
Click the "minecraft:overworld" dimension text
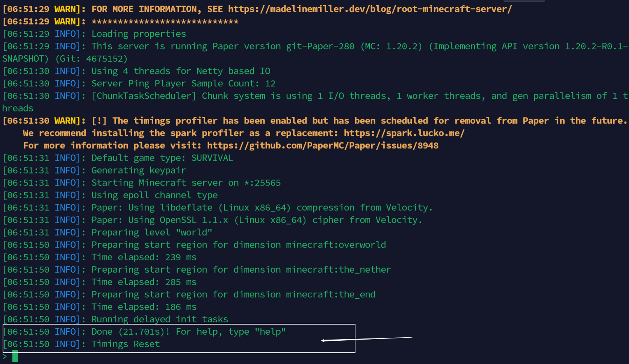pos(336,245)
